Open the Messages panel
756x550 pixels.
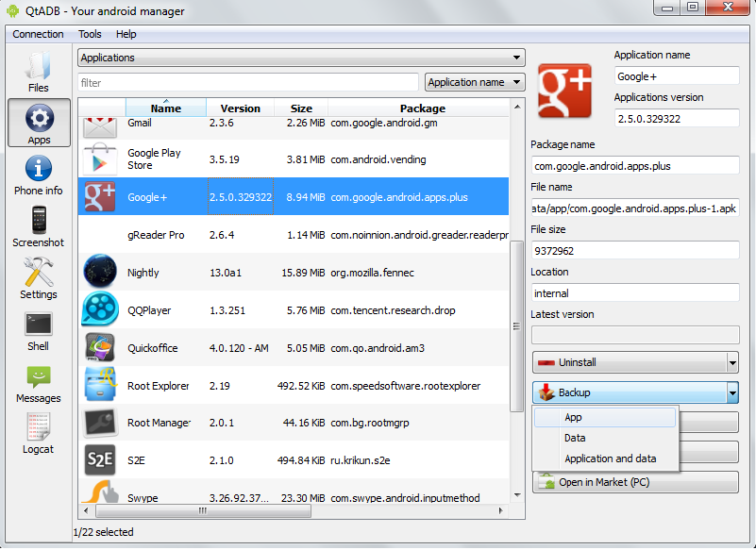tap(38, 384)
